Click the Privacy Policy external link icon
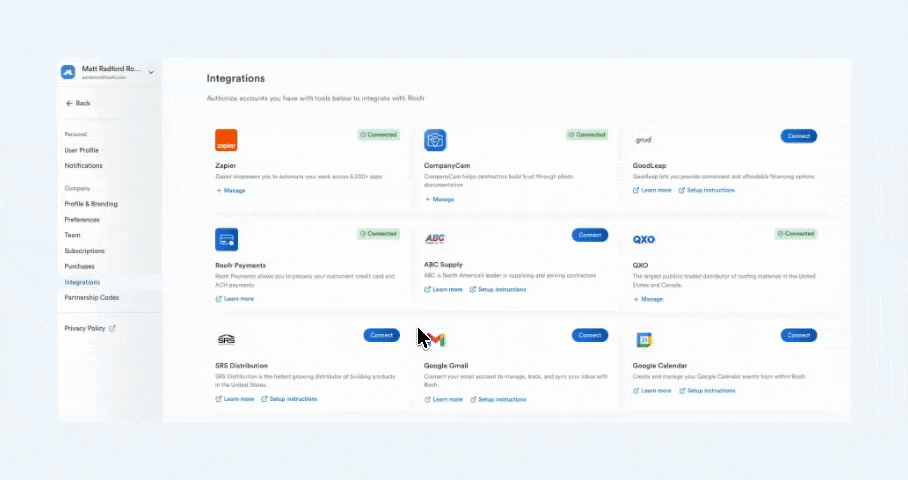The image size is (908, 480). click(x=112, y=328)
